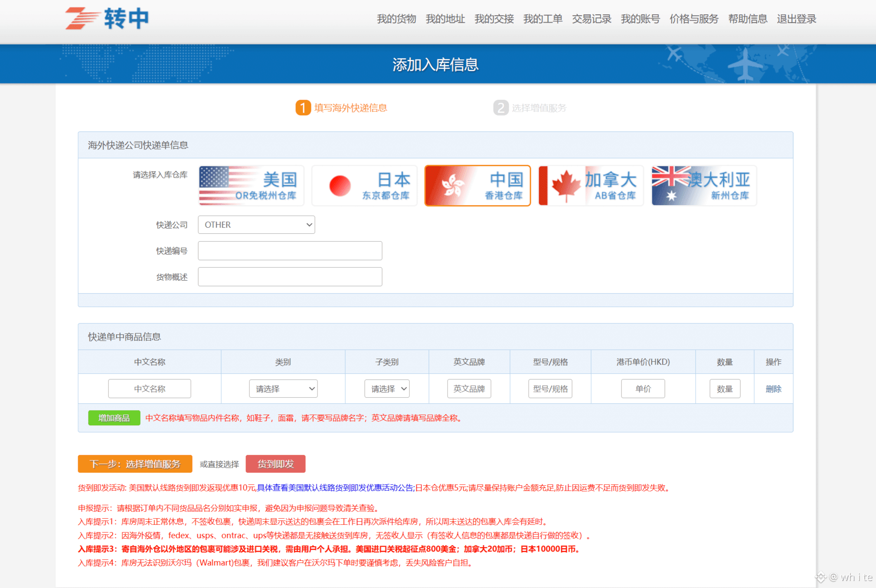Screen dimensions: 876x588
Task: Open the 美国默认线路货到即发优惠活动公告 link
Action: [x=335, y=488]
